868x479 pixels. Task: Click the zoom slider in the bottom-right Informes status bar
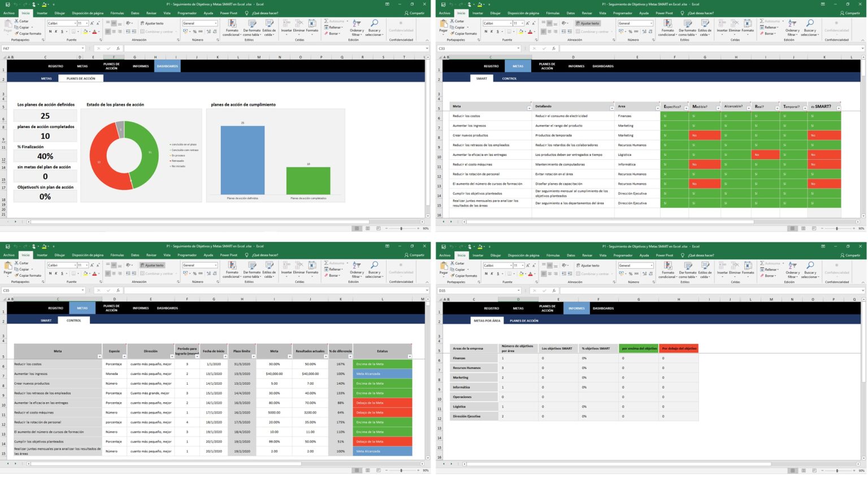click(x=837, y=470)
